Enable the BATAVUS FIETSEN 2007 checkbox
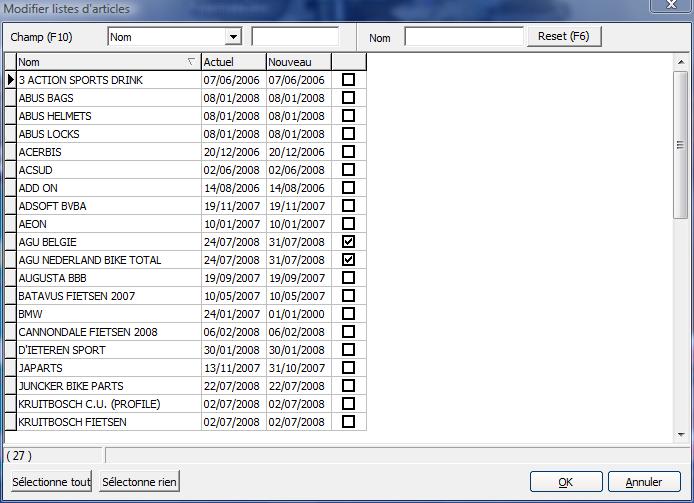The image size is (694, 503). 349,296
